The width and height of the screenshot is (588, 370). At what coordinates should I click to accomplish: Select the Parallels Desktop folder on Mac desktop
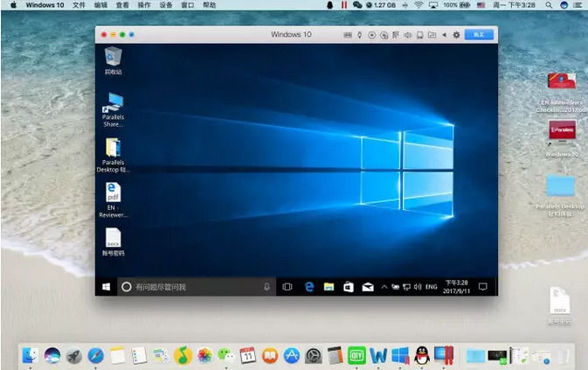(560, 196)
